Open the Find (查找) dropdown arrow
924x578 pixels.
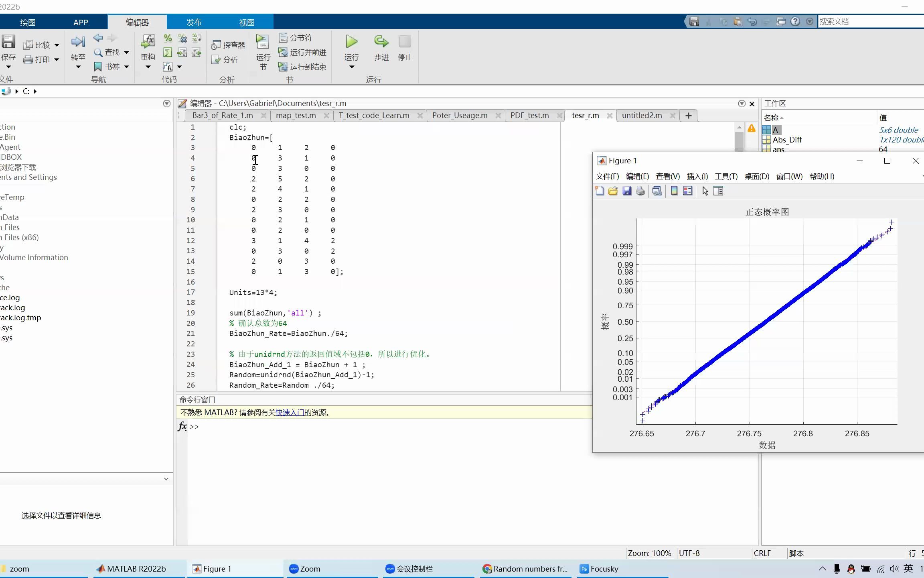click(126, 52)
